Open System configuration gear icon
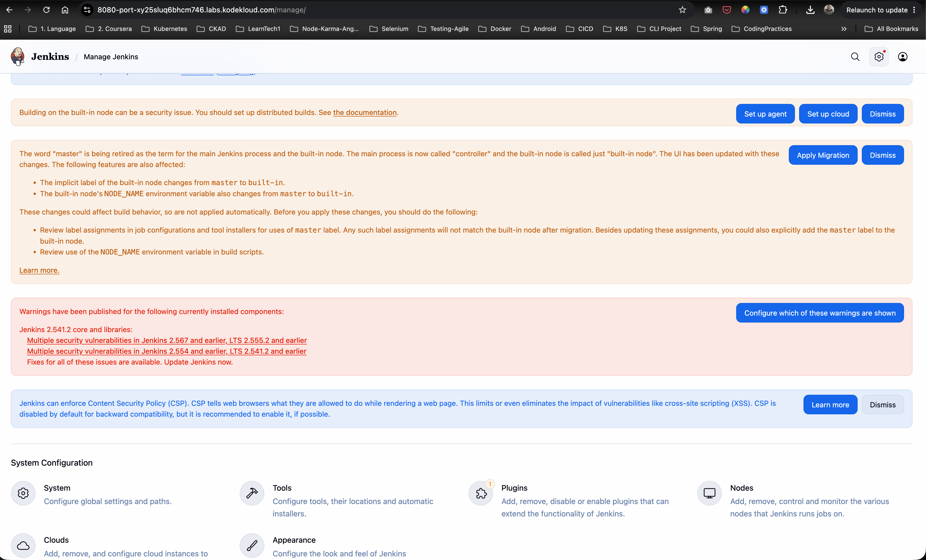Screen dimensions: 926x560 [23, 493]
